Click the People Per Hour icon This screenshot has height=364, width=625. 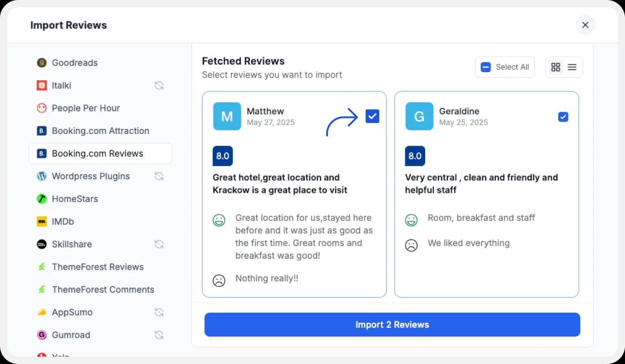pyautogui.click(x=41, y=108)
